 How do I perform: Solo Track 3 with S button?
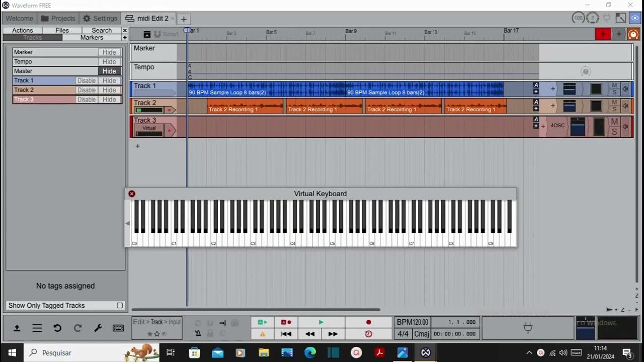[614, 132]
